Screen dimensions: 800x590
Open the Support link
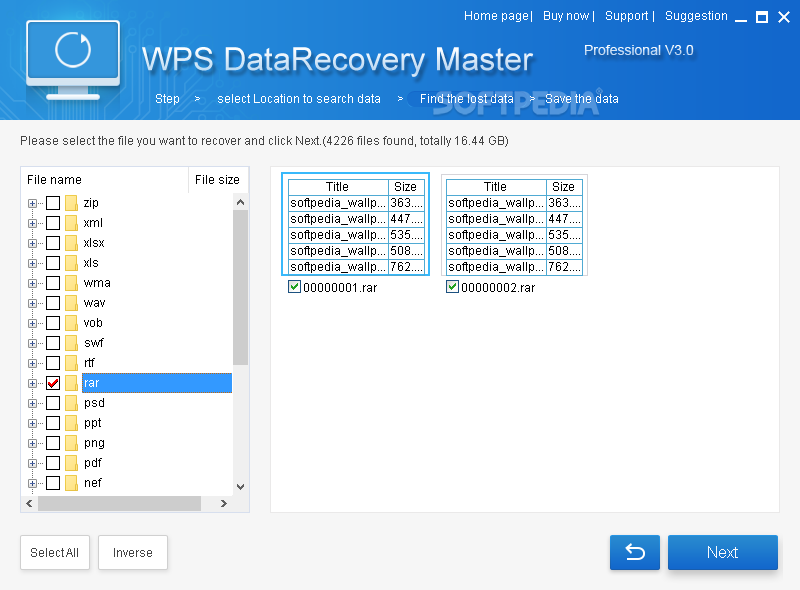(x=627, y=16)
